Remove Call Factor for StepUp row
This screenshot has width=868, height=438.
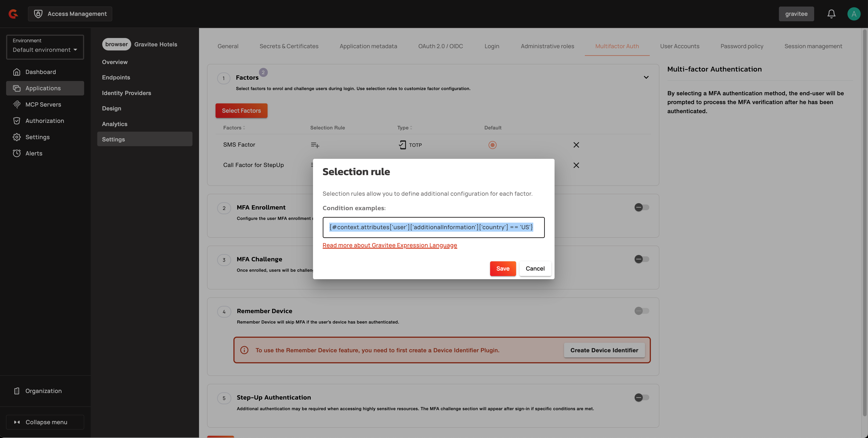click(x=576, y=165)
